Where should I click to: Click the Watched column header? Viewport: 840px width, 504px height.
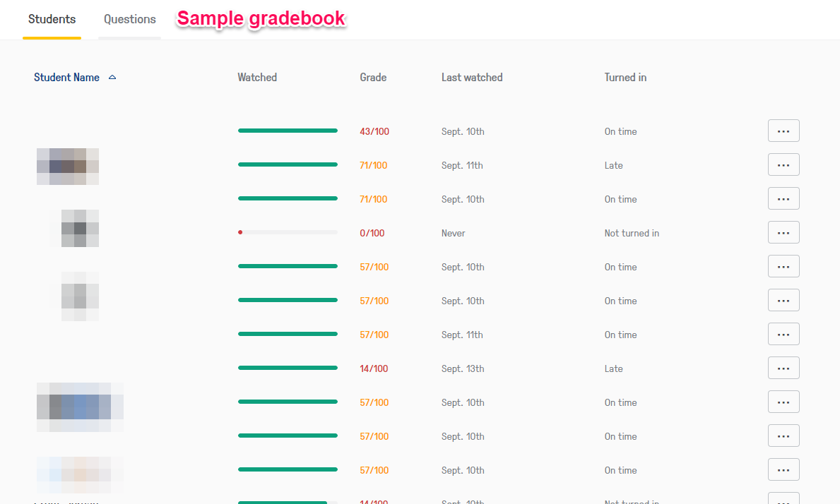257,78
